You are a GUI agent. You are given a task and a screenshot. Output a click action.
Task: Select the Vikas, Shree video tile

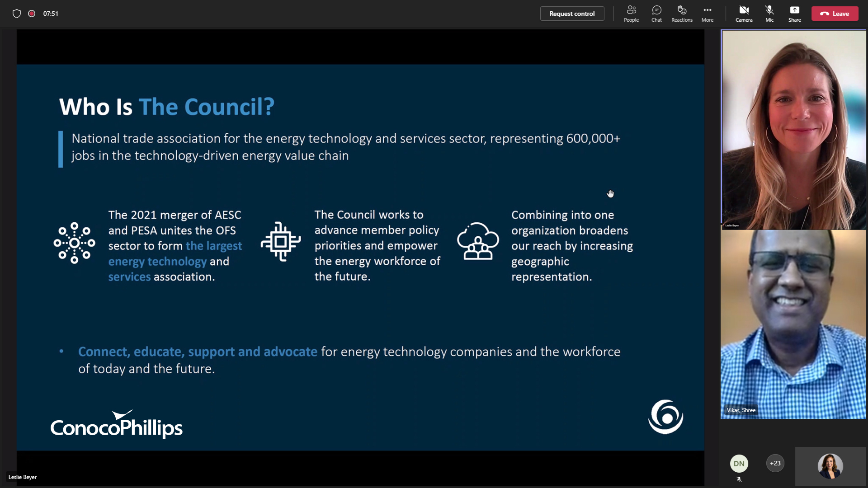793,324
